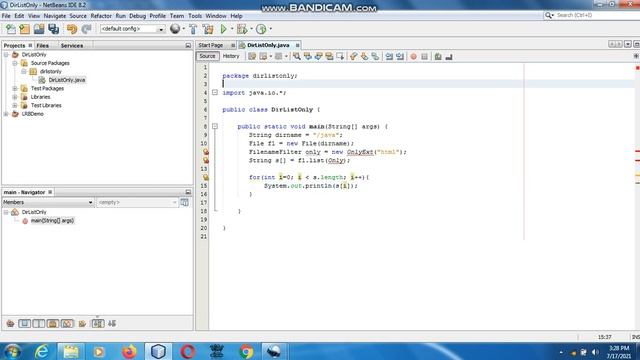The image size is (640, 360).
Task: Click the Redo arrow icon
Action: tap(86, 29)
